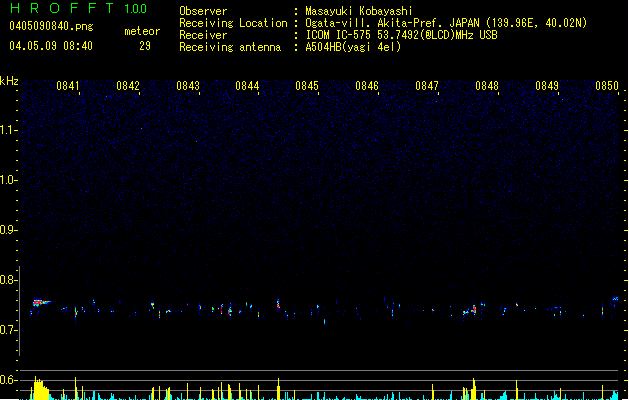Click the HROFFT 1.0.0 title text
This screenshot has width=629, height=400.
point(78,8)
